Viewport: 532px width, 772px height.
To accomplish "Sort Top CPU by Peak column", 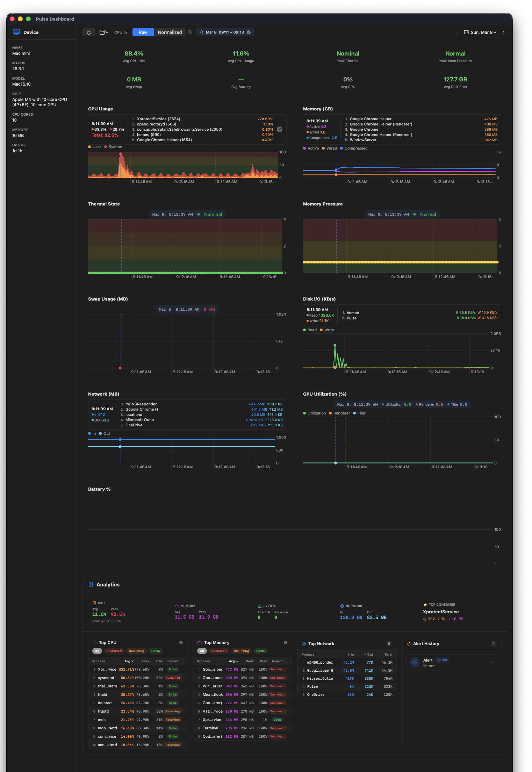I will [x=145, y=661].
